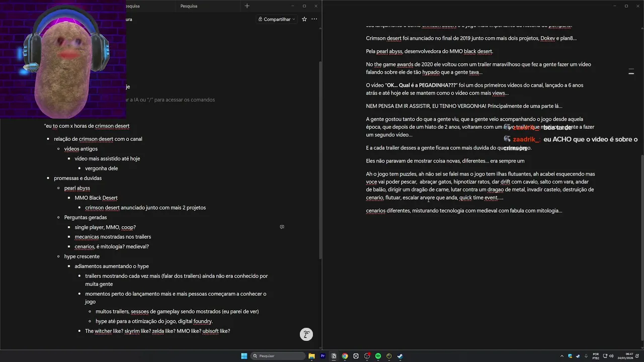The height and width of the screenshot is (362, 644).
Task: Click the paragraph starting 'Crimson desert foi anunciado'
Action: point(471,38)
